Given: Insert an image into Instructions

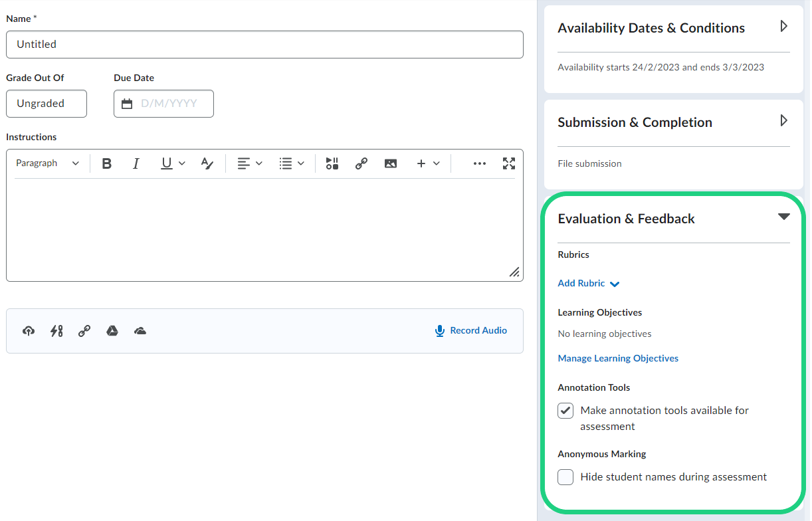Looking at the screenshot, I should tap(391, 163).
